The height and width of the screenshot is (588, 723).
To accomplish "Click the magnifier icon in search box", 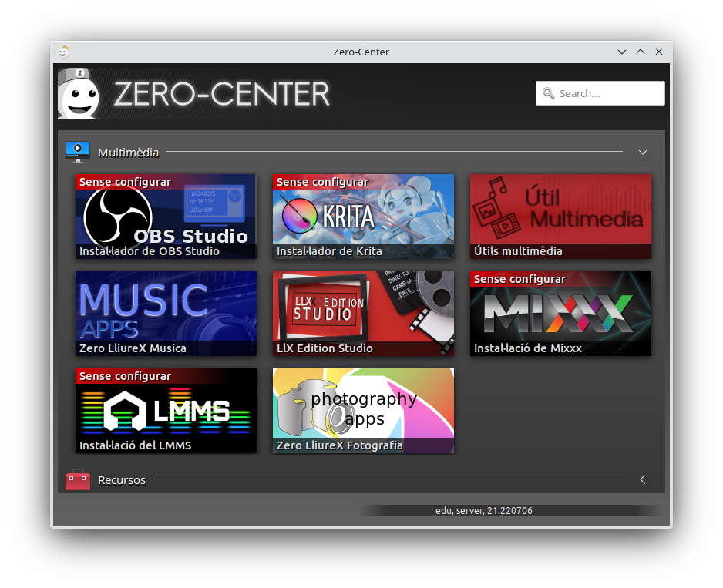I will click(x=549, y=93).
